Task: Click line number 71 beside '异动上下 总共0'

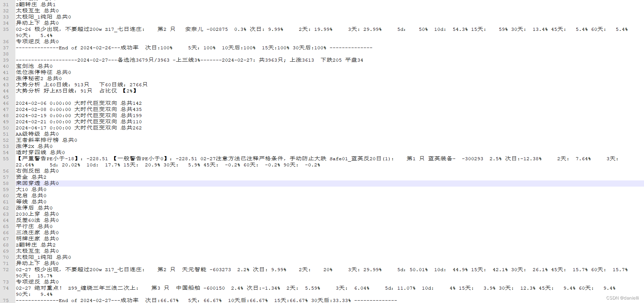Action: click(6, 263)
